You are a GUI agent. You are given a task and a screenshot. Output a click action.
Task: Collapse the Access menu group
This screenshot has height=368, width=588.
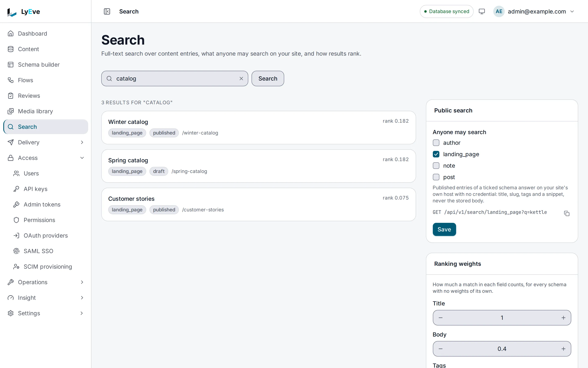[46, 158]
